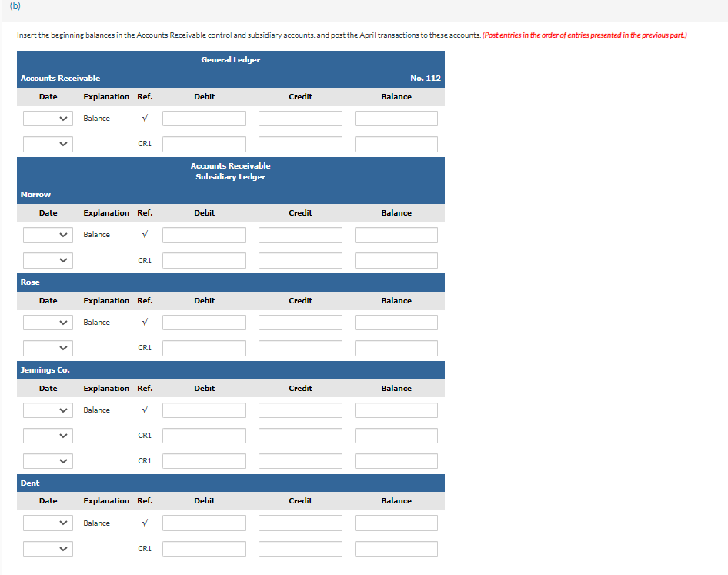Select the Balance field in Rose's Balance row

coord(396,322)
